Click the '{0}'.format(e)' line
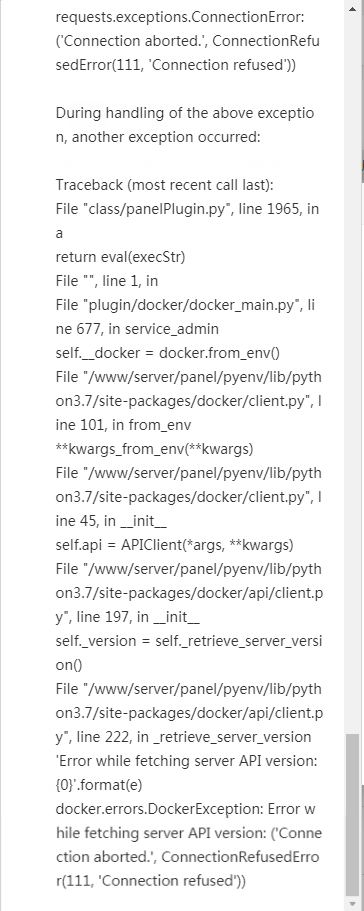 click(99, 784)
